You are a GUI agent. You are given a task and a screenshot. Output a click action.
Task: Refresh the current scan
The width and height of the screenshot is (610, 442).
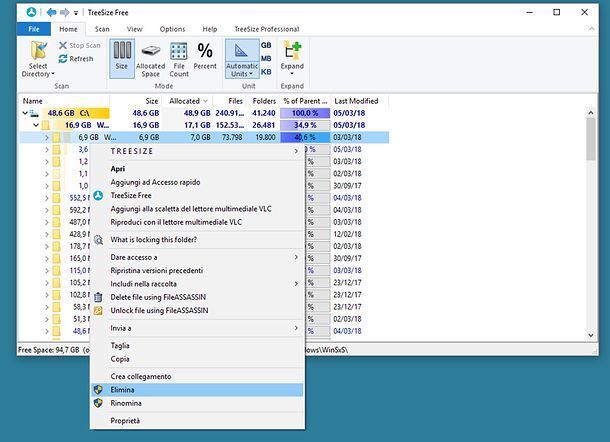coord(76,59)
